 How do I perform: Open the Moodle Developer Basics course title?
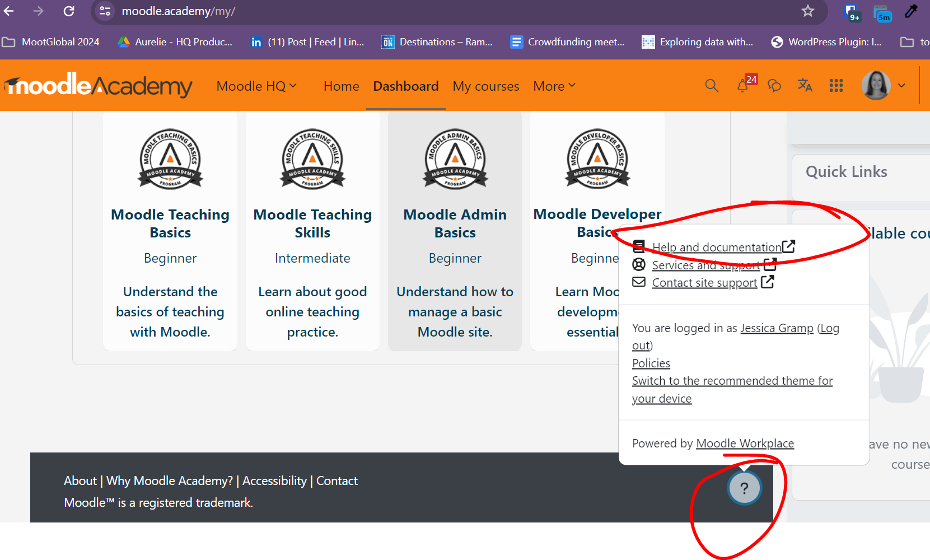[597, 223]
